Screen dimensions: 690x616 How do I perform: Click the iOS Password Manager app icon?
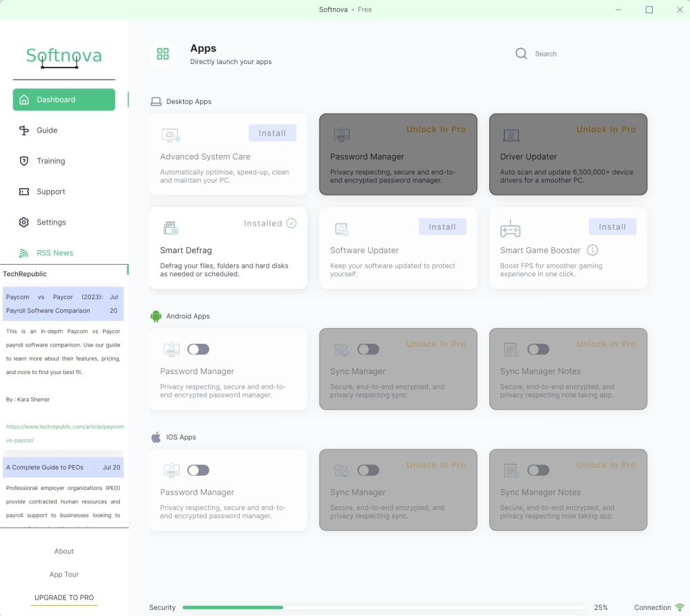point(172,470)
